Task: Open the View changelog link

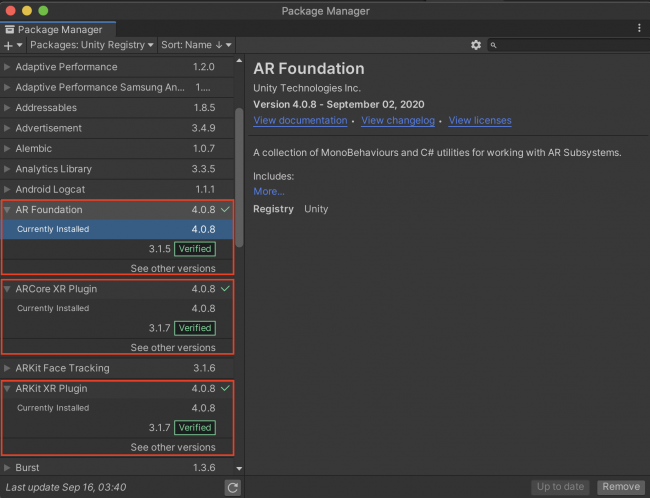Action: coord(397,121)
